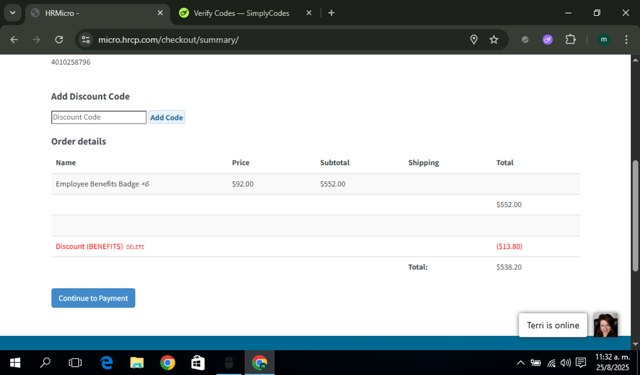Open Windows taskbar search
The height and width of the screenshot is (375, 640).
tap(45, 363)
